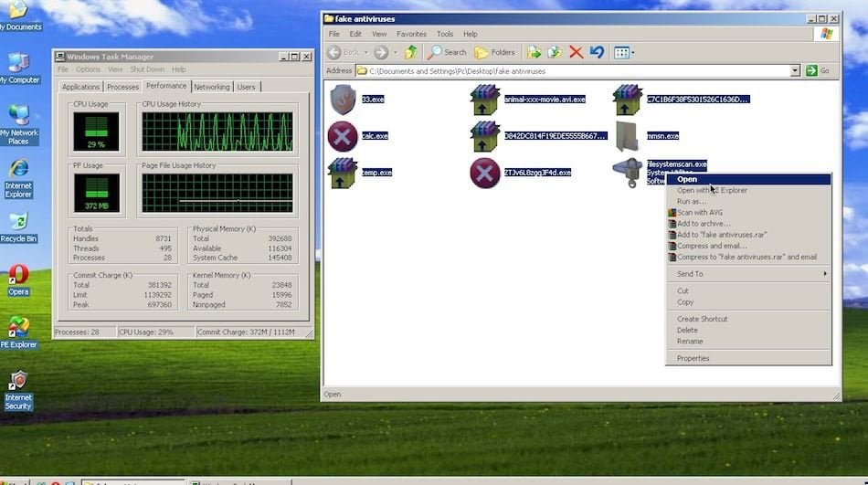
Task: Select the temp.exe archive icon
Action: pos(342,173)
